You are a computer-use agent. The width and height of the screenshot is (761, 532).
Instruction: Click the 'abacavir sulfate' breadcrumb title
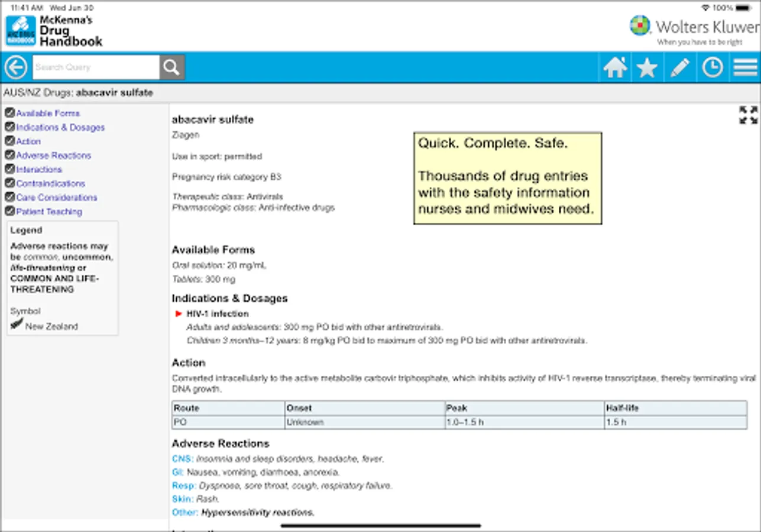coord(114,93)
